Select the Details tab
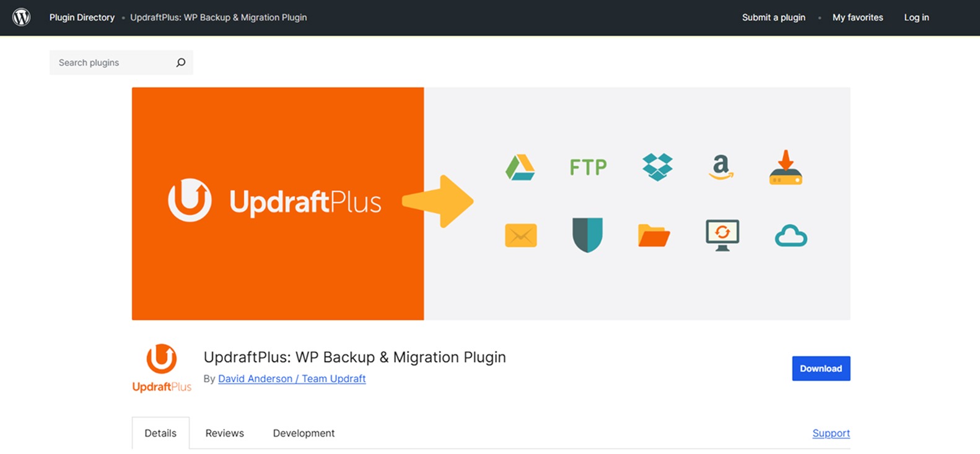Screen dimensions: 980x454 (160, 433)
